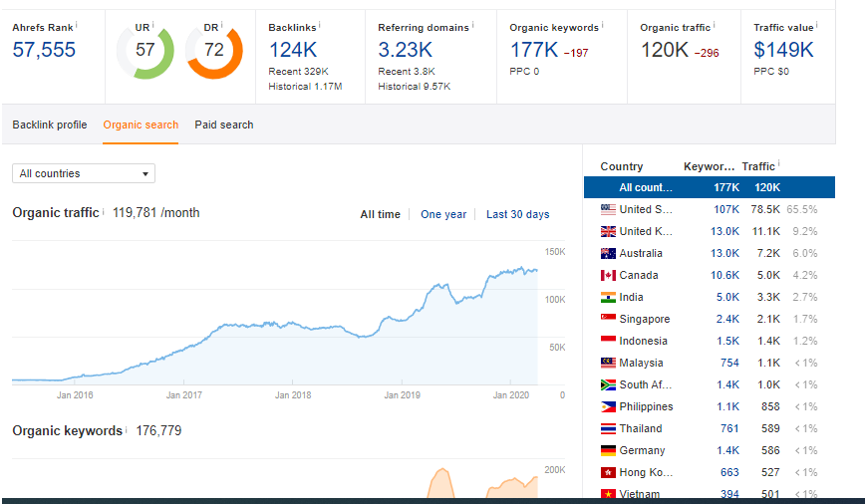
Task: Click the info icon next to Traffic value
Action: tap(817, 24)
